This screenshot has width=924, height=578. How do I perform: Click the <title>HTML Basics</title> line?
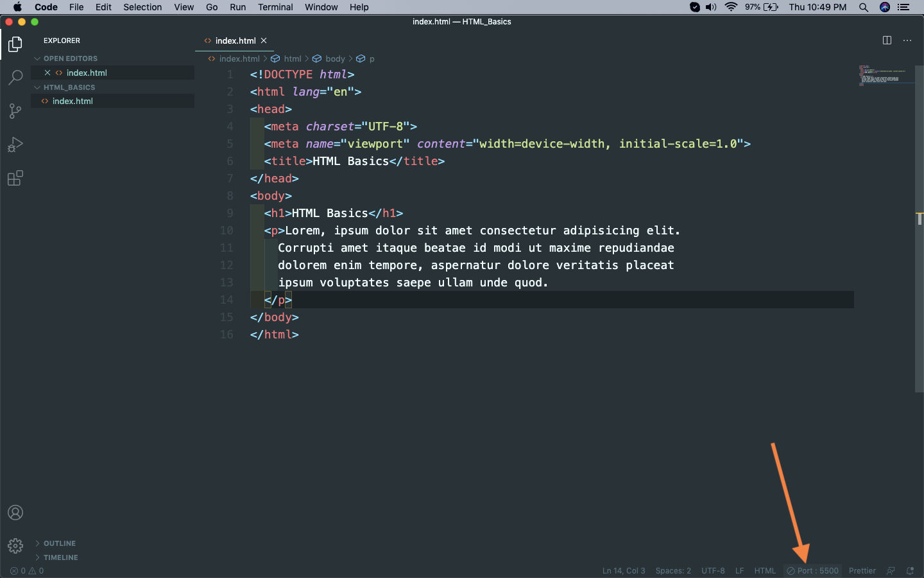click(x=354, y=161)
